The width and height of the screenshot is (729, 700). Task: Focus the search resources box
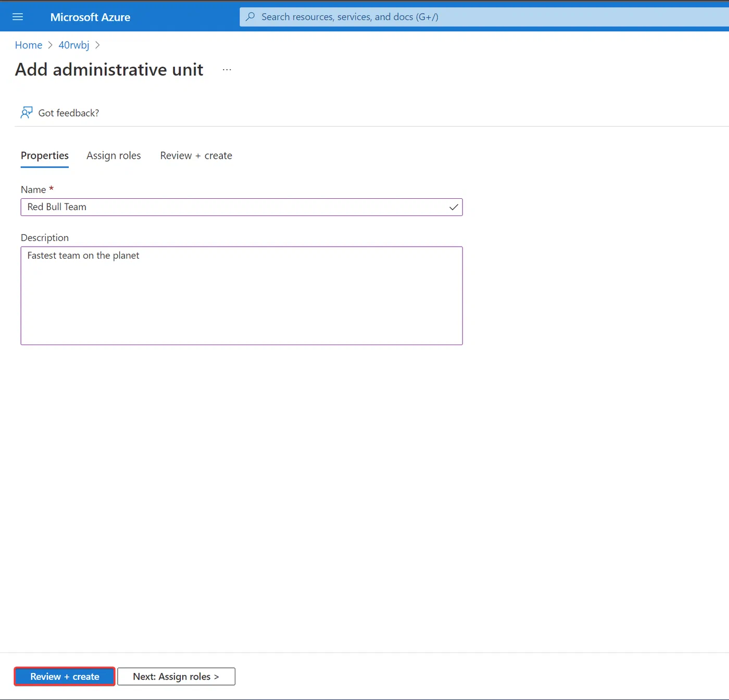click(484, 17)
